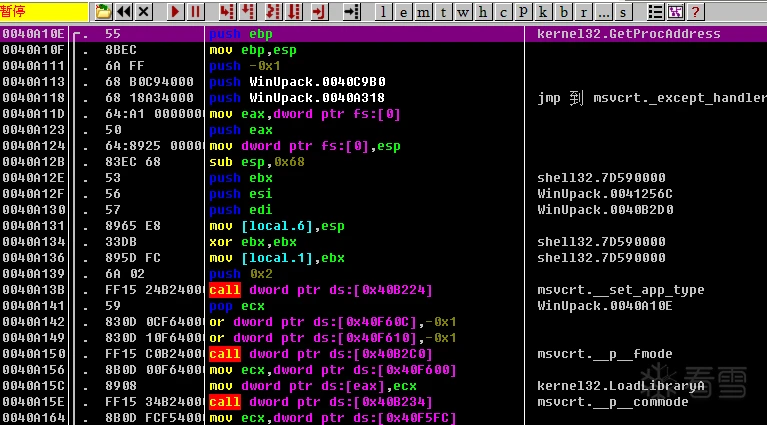
Task: Click hex bytes '83EC 68'
Action: click(133, 162)
